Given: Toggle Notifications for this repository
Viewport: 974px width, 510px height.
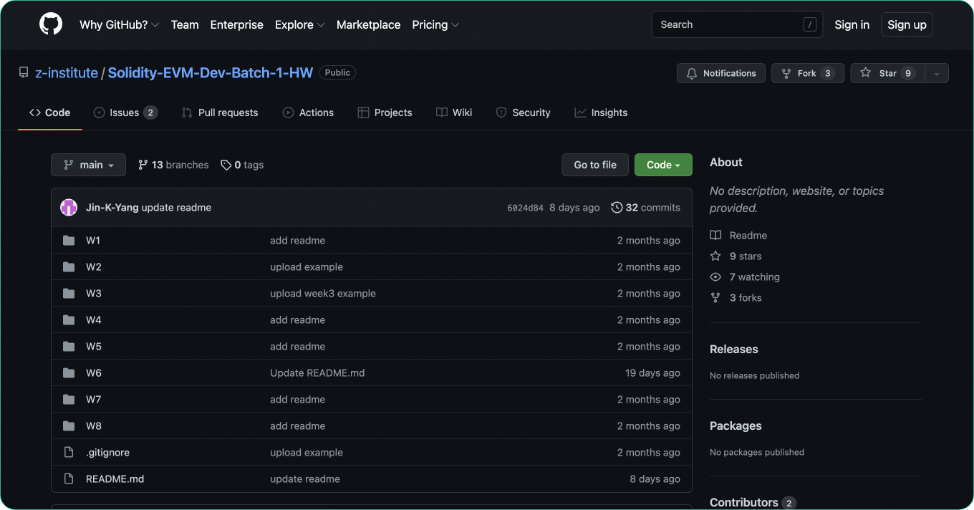Looking at the screenshot, I should tap(721, 73).
